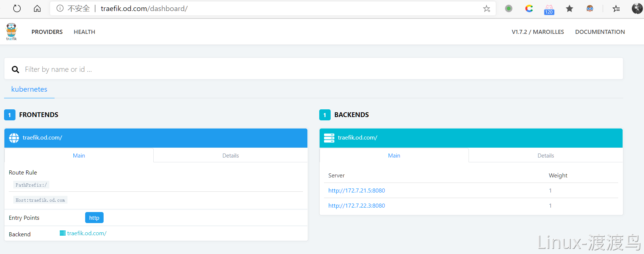The image size is (644, 254).
Task: Open the colorful C extension icon
Action: pos(529,8)
